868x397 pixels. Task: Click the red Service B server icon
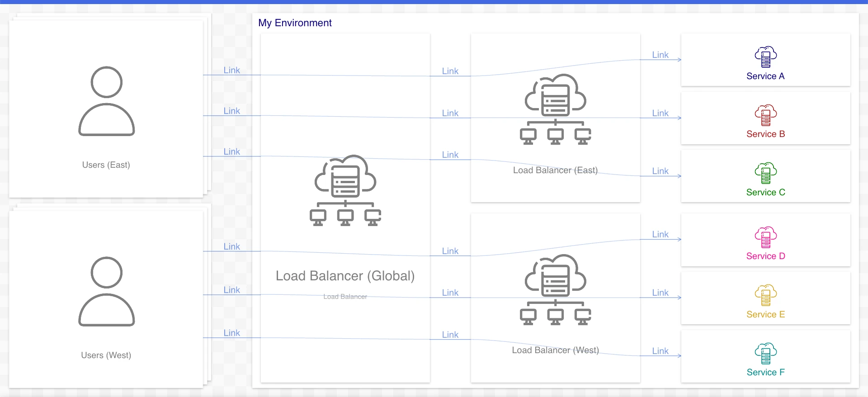tap(765, 115)
